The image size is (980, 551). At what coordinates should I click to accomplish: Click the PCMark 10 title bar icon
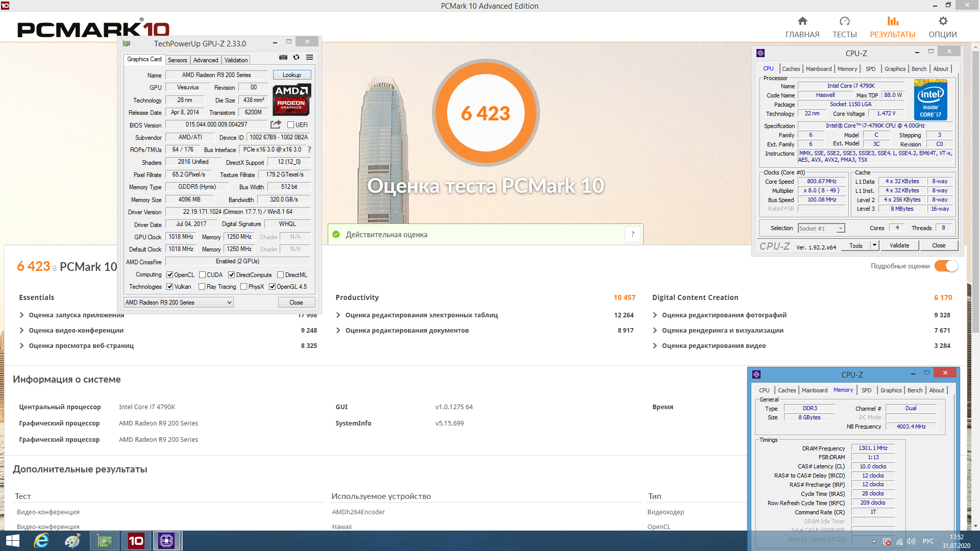[x=5, y=6]
